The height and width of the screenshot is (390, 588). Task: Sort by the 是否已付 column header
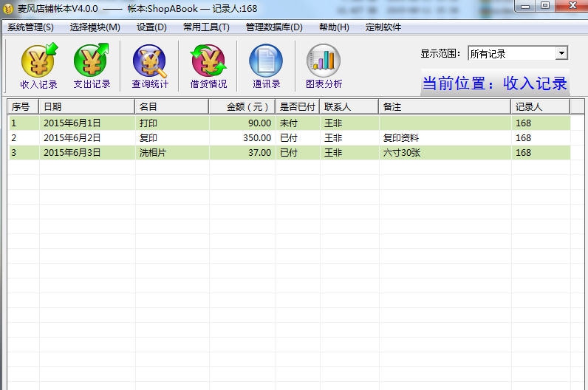click(298, 107)
